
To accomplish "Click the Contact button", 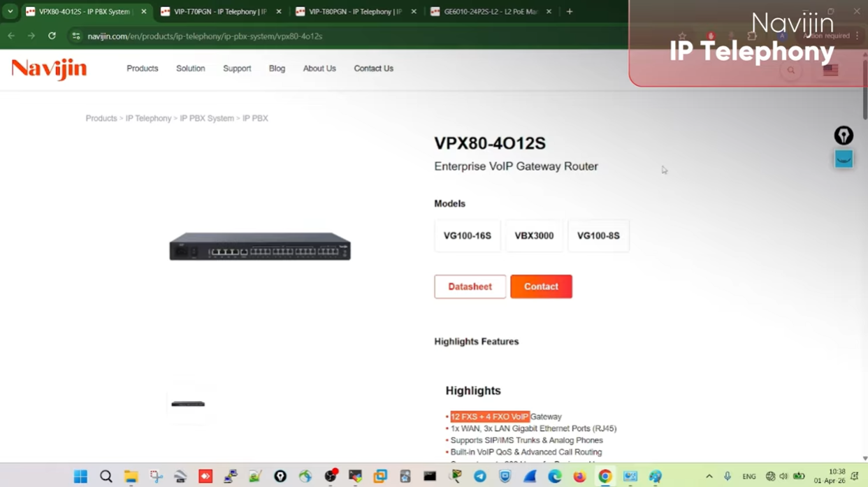I will [x=541, y=286].
